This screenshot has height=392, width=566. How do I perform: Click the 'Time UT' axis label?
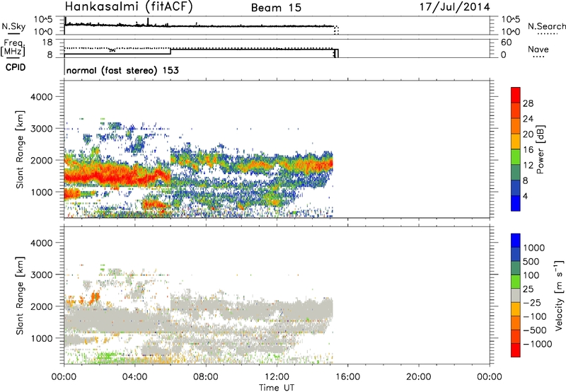tap(277, 388)
